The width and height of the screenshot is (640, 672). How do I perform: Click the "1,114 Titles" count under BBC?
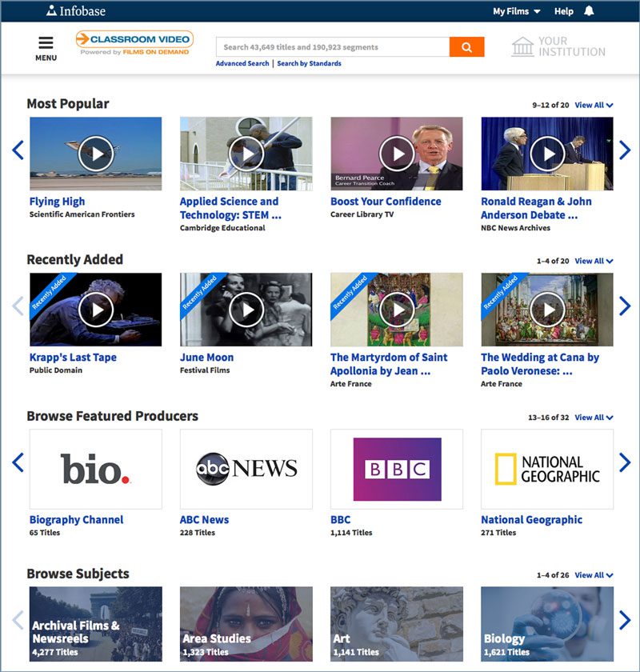(351, 533)
